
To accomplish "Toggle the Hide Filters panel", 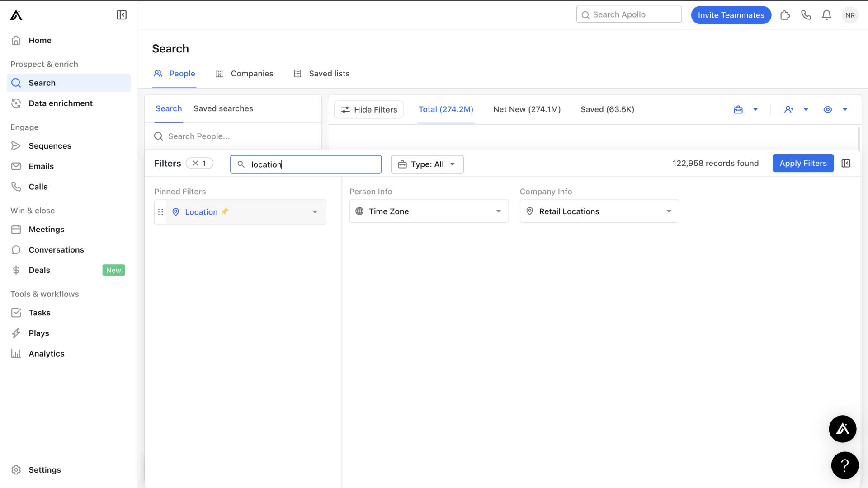I will coord(368,109).
